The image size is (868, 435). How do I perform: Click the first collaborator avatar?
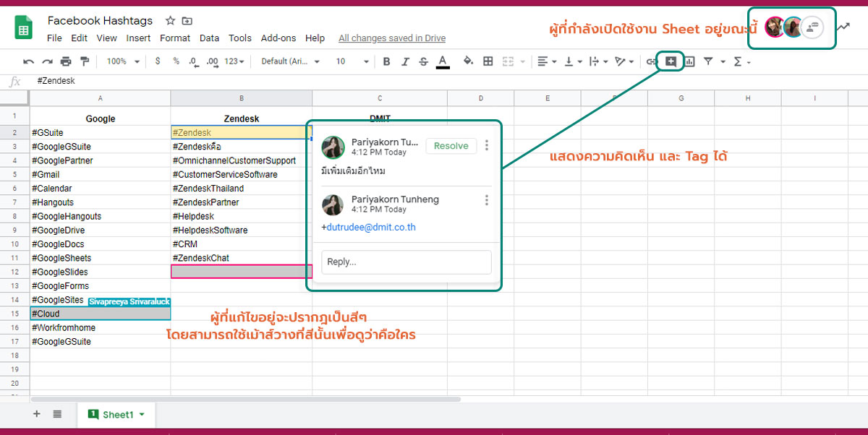[775, 27]
